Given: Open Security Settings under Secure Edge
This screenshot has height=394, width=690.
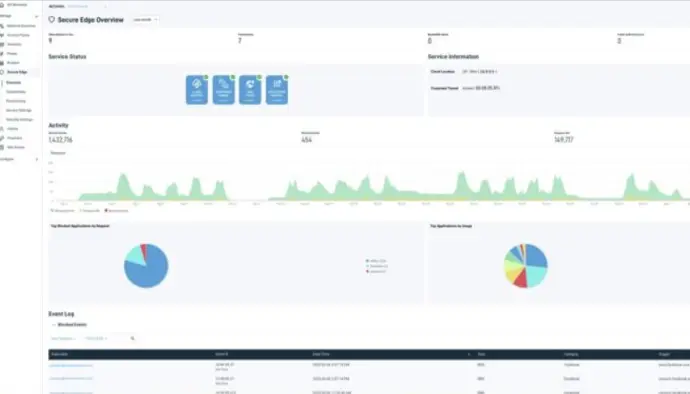Looking at the screenshot, I should [x=19, y=119].
